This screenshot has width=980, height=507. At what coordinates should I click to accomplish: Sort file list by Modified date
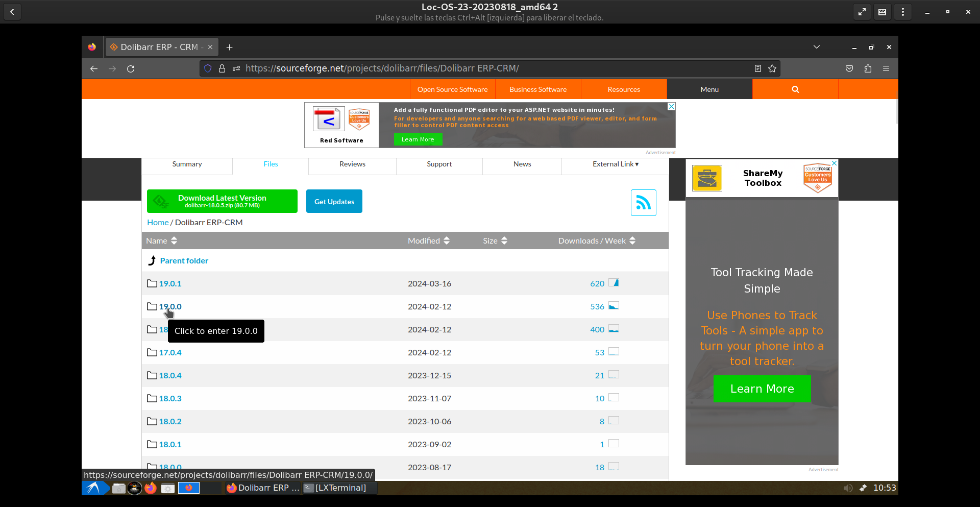pos(428,240)
